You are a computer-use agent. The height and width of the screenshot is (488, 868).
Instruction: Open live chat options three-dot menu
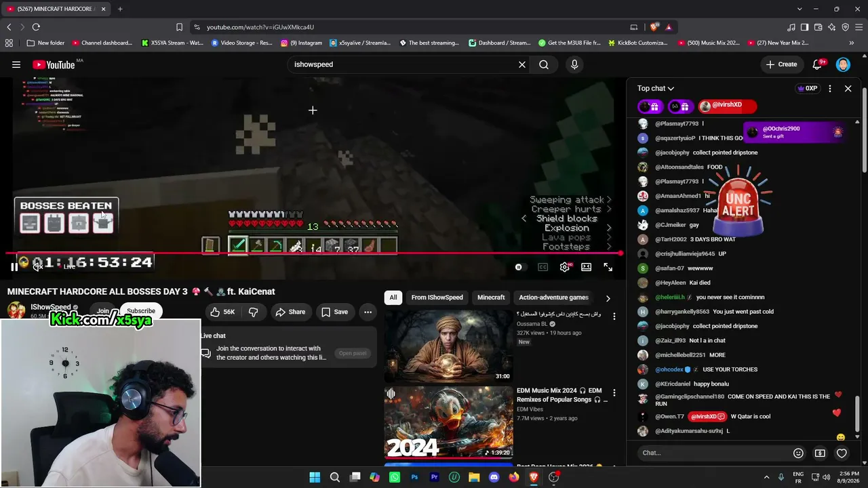click(x=829, y=89)
